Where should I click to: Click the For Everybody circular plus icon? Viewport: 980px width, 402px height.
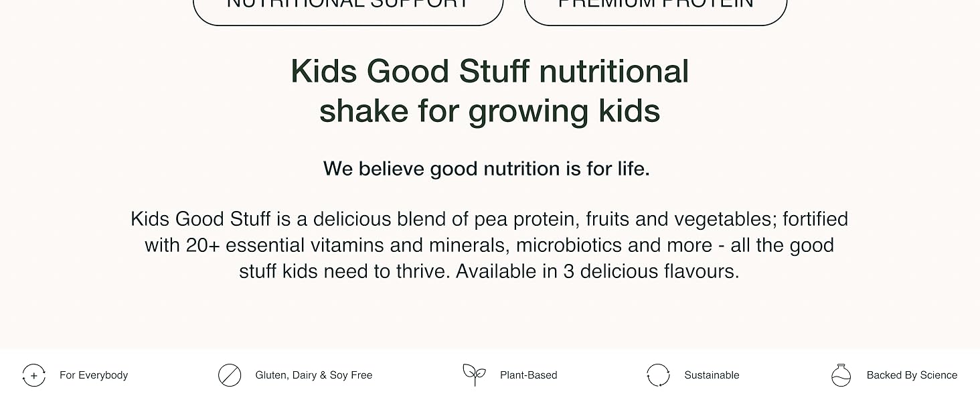pyautogui.click(x=33, y=375)
